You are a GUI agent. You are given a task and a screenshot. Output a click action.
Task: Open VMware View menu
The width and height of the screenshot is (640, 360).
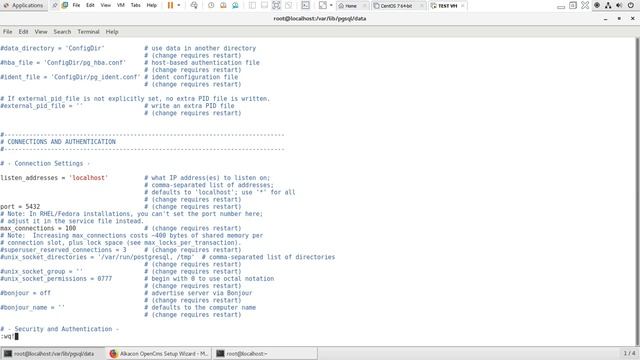(106, 5)
